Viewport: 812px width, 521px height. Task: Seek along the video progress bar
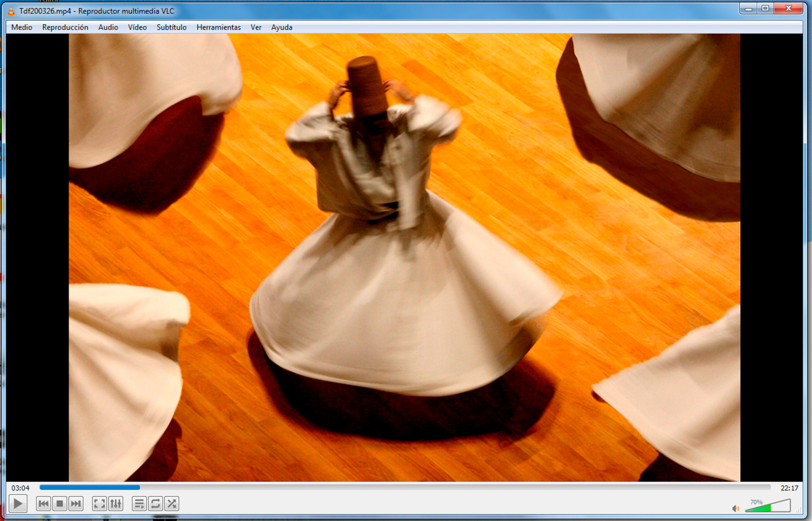[405, 487]
